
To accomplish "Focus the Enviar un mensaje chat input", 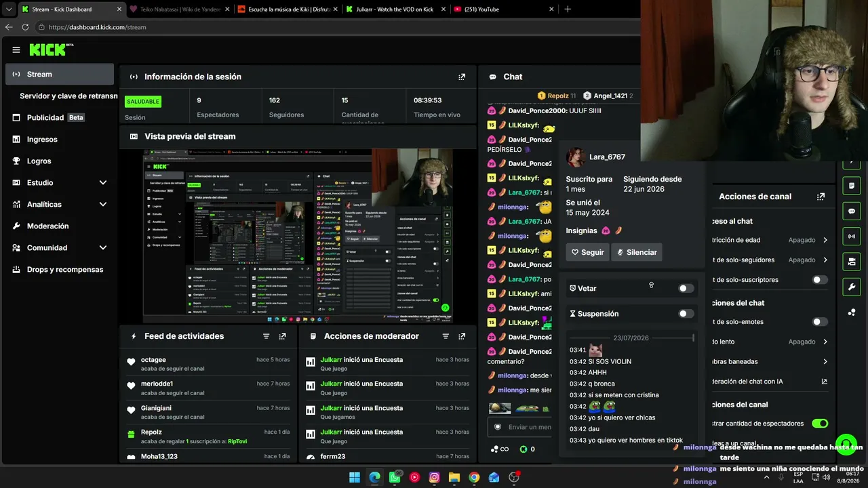I will coord(529,427).
